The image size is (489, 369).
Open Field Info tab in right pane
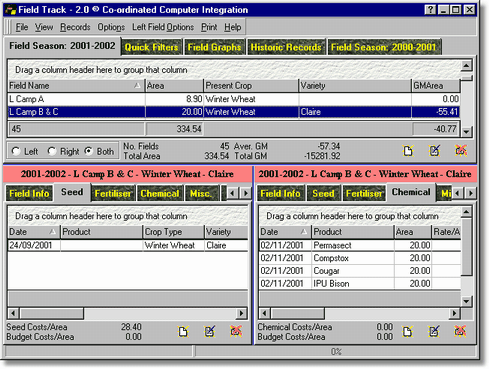point(280,193)
